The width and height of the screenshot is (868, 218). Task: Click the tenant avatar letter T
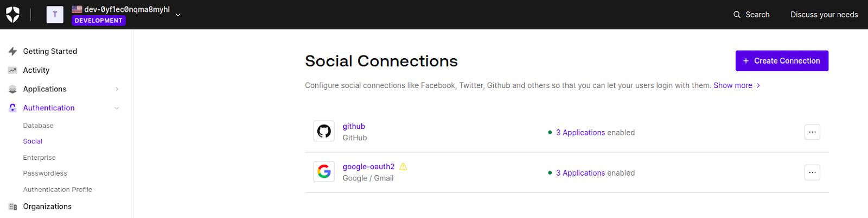pyautogui.click(x=55, y=15)
